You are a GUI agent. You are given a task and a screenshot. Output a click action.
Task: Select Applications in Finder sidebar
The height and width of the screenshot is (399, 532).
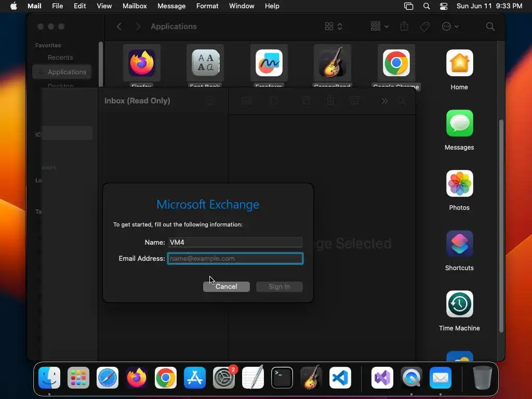coord(62,72)
